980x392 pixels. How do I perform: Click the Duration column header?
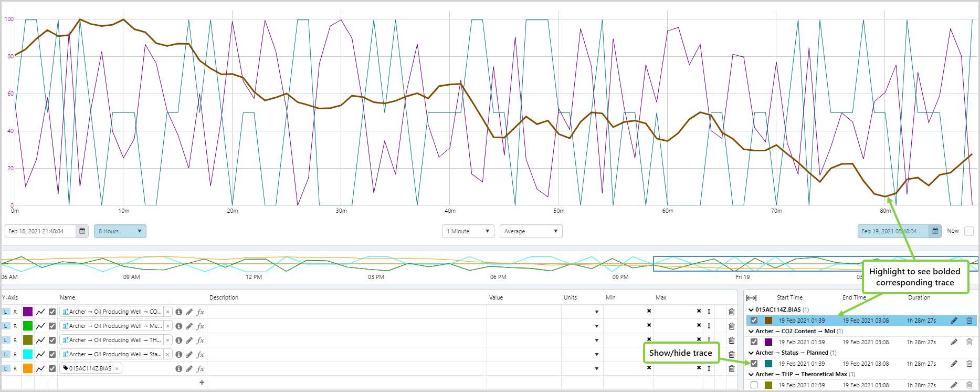tap(919, 298)
